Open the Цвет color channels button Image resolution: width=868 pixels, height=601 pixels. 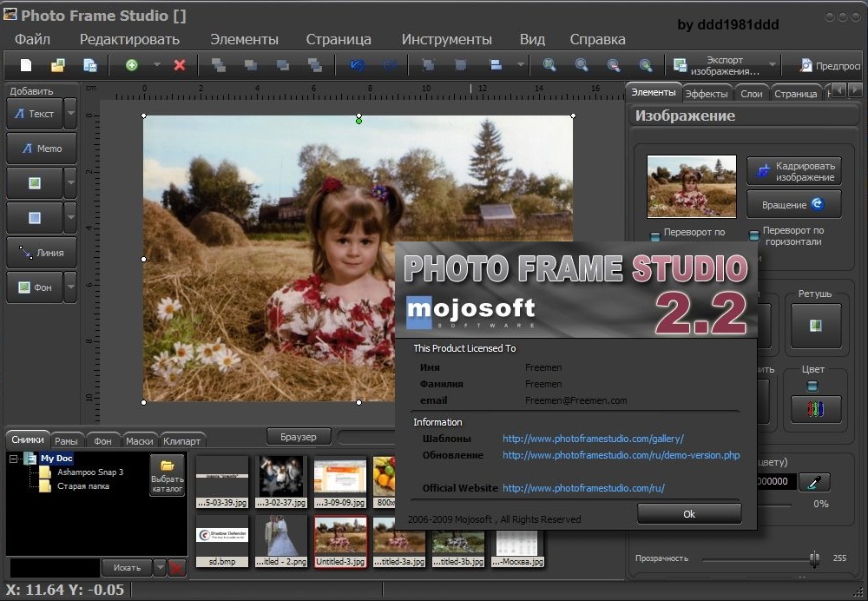pos(816,409)
